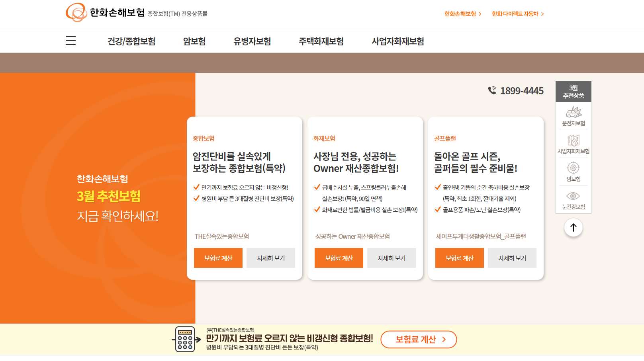Click the 3월 추천상품 sidebar header

tap(574, 92)
